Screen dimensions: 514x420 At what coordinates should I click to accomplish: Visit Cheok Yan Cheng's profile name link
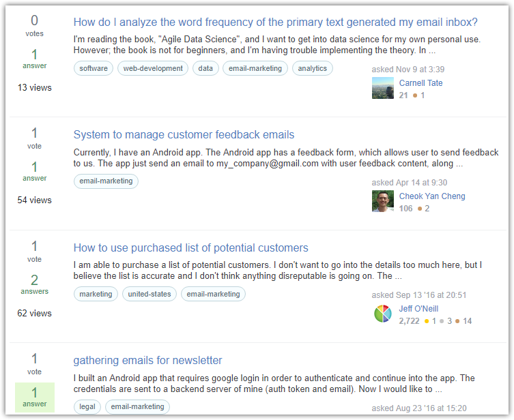pos(432,196)
